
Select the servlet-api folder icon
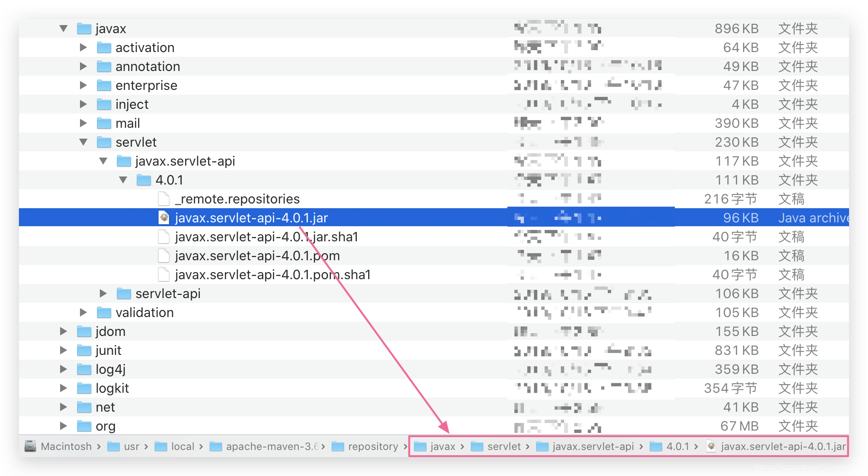(124, 293)
